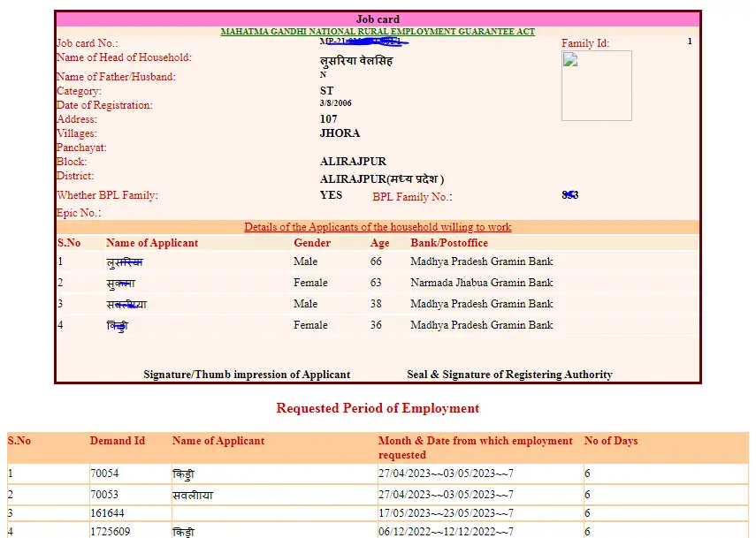The image size is (756, 538).
Task: Click the 'No of Days' column header
Action: pos(611,441)
